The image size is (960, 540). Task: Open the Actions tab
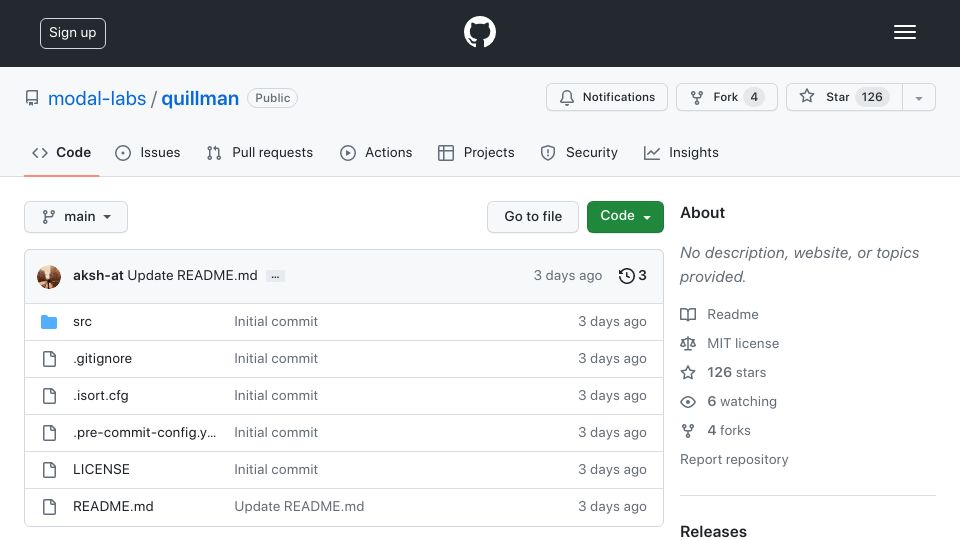pyautogui.click(x=376, y=152)
